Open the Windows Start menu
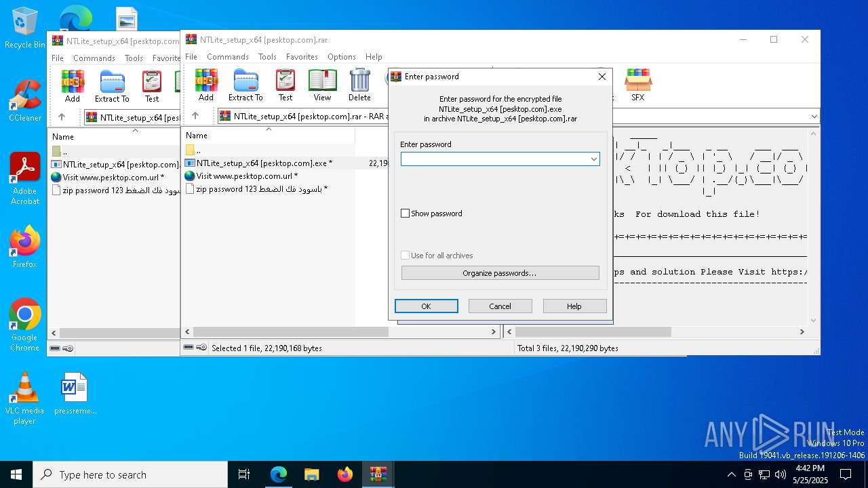Screen dimensions: 868x488 tap(16, 474)
